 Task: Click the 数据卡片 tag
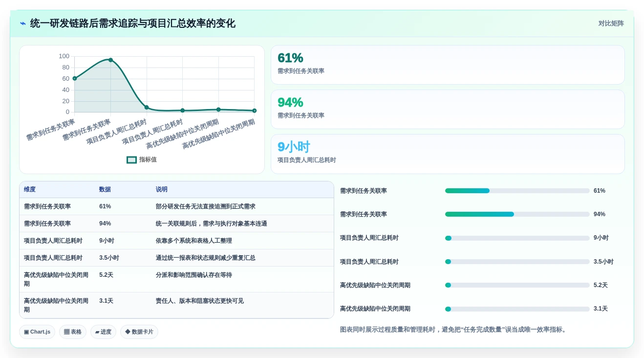pyautogui.click(x=139, y=332)
